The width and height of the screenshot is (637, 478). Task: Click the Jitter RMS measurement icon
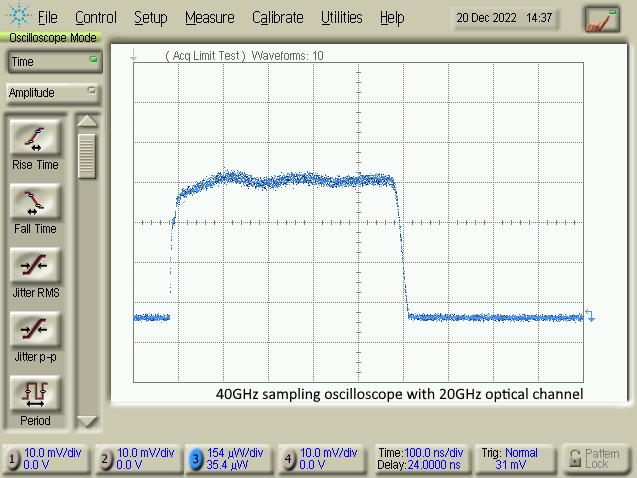35,266
